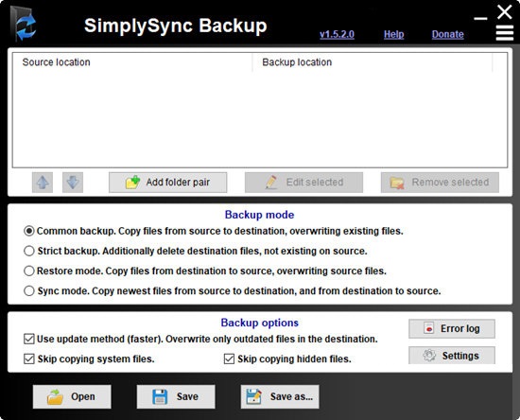
Task: Click the Save as... button
Action: click(x=280, y=396)
